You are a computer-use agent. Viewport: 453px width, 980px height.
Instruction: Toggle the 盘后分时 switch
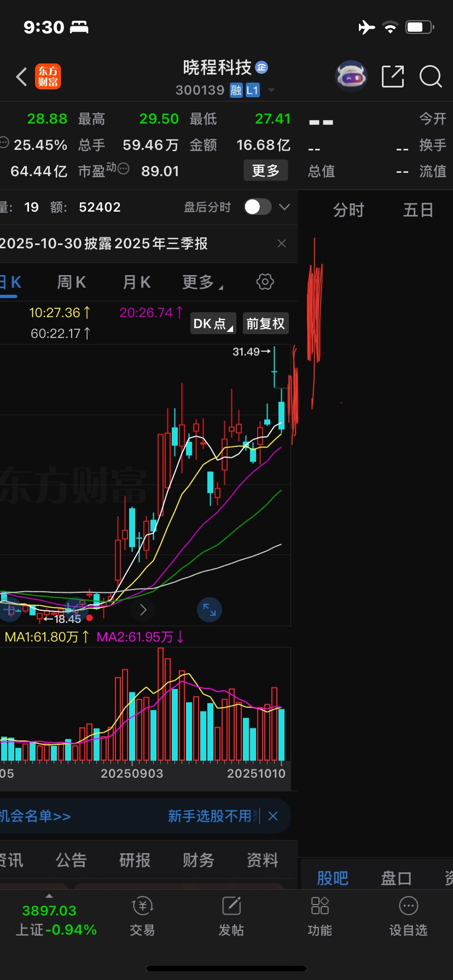[258, 207]
